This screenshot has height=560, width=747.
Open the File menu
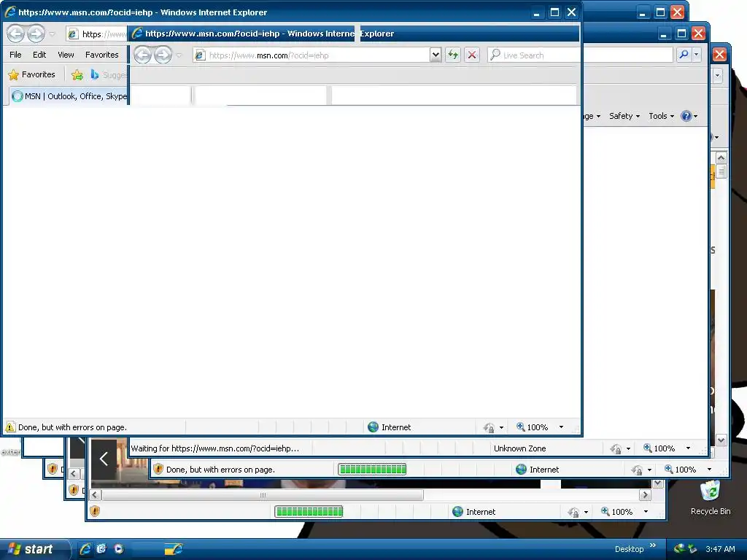[x=15, y=55]
